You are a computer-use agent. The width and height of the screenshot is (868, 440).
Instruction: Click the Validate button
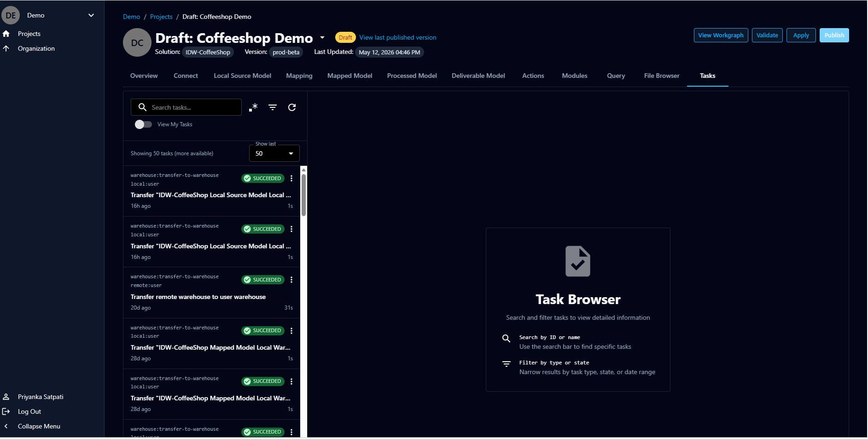coord(767,35)
